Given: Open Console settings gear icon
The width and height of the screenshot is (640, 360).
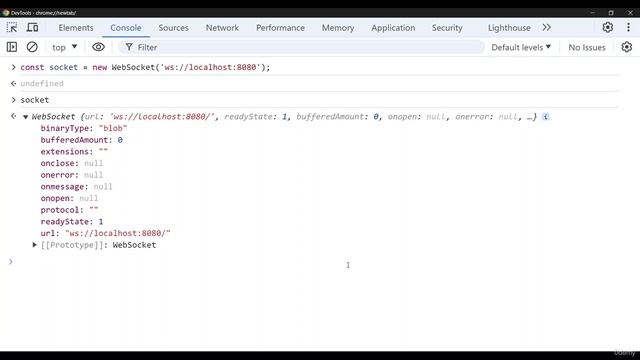Looking at the screenshot, I should (x=627, y=47).
